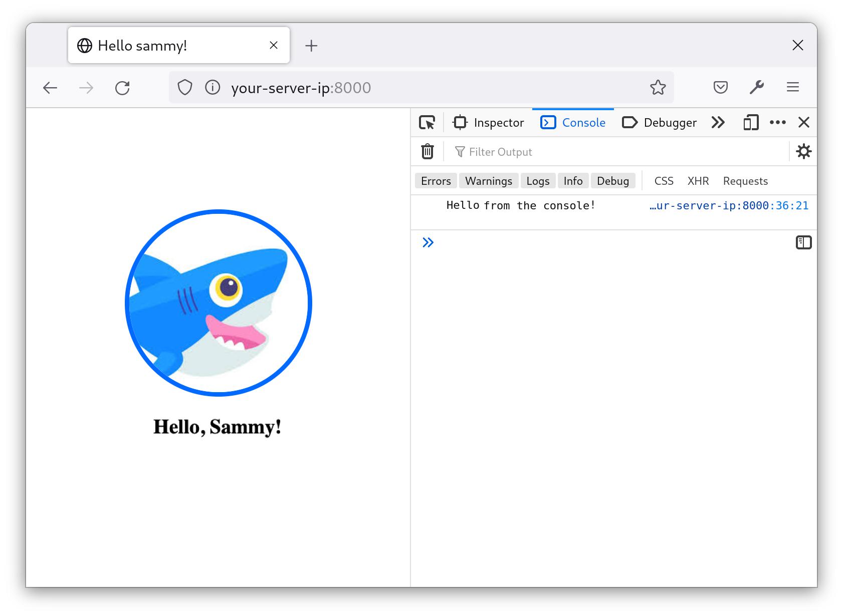The image size is (843, 616).
Task: Toggle the Debug message filter
Action: [x=613, y=181]
